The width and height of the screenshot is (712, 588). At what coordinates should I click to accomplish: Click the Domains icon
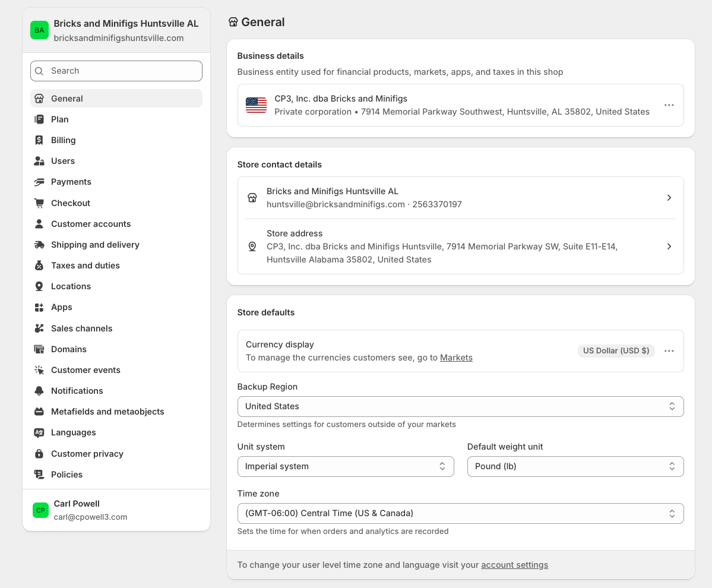[39, 349]
